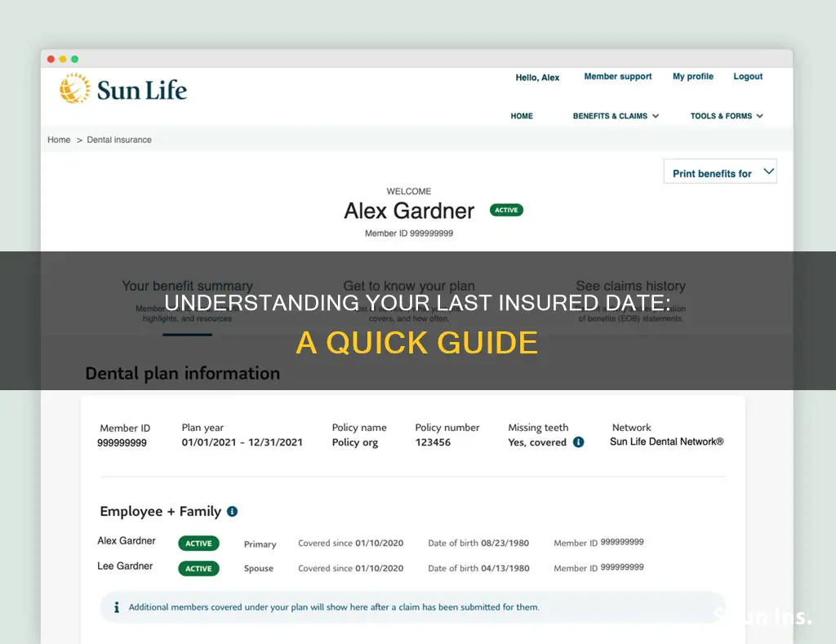Select the See claims history tab

631,302
